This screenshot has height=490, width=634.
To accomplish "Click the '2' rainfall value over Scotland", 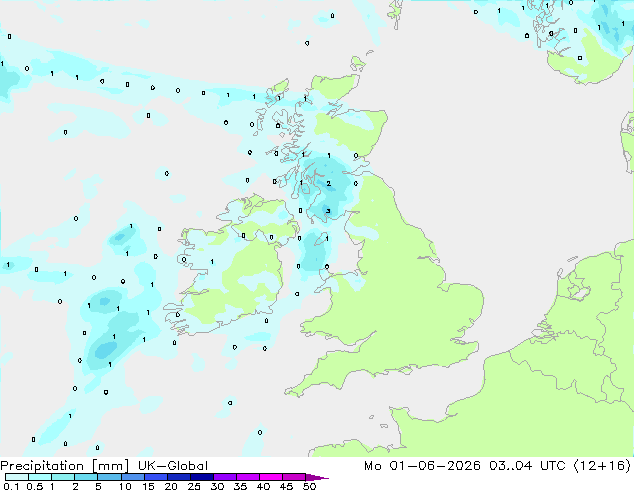I will [329, 184].
